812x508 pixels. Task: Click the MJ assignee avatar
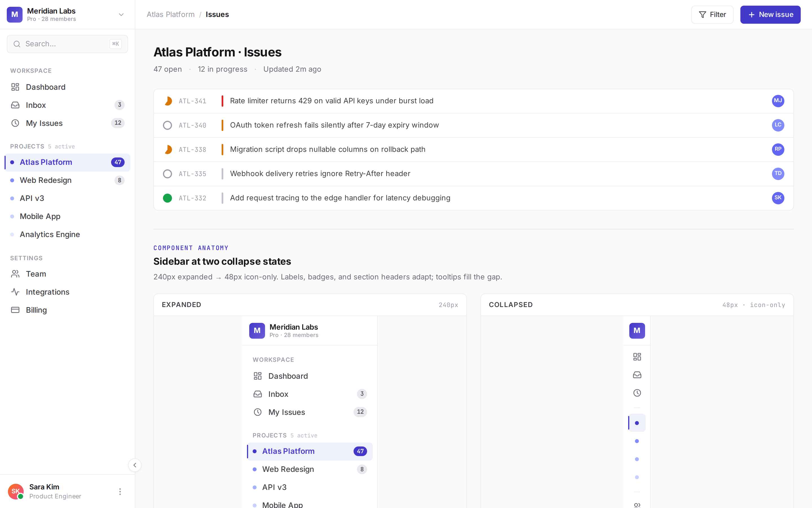click(778, 101)
